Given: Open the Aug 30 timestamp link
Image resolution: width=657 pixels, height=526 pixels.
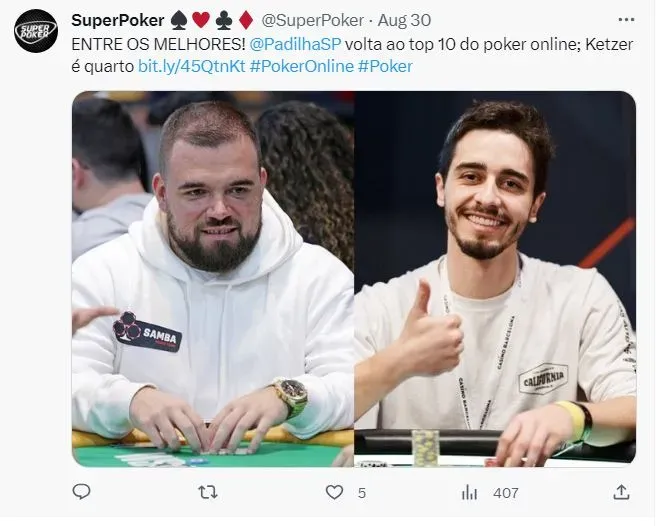Looking at the screenshot, I should [x=404, y=20].
